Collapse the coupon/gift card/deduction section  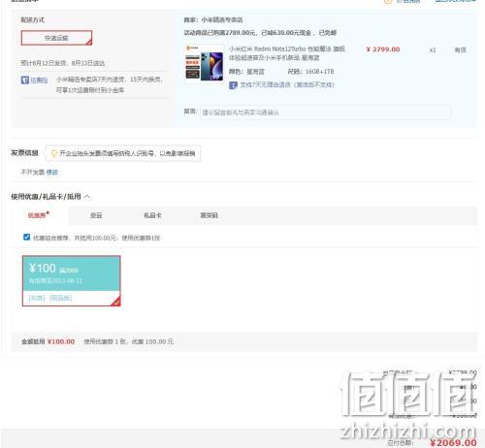(x=87, y=197)
